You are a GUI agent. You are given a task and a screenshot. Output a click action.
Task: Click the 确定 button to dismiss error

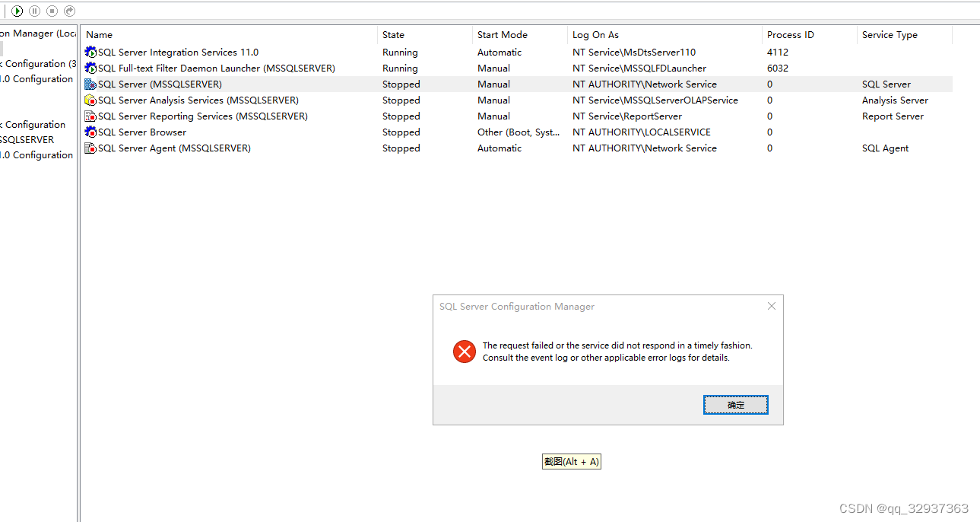(734, 404)
